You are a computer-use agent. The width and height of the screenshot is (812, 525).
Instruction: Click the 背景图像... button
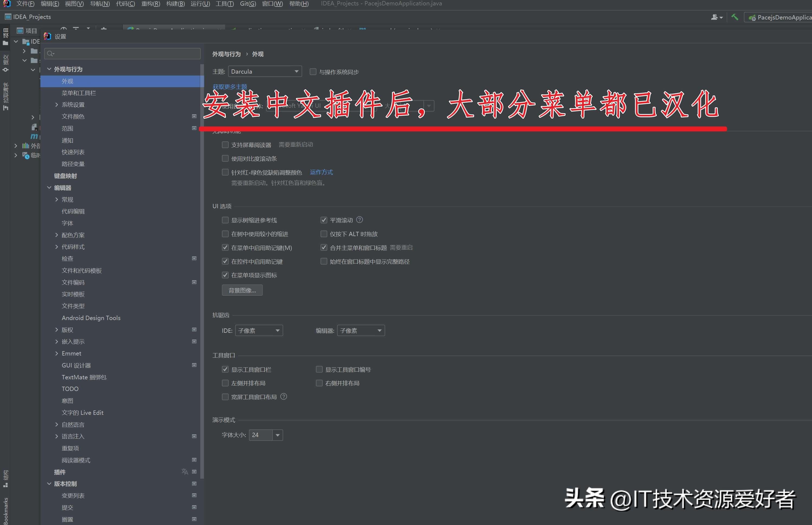pyautogui.click(x=242, y=290)
